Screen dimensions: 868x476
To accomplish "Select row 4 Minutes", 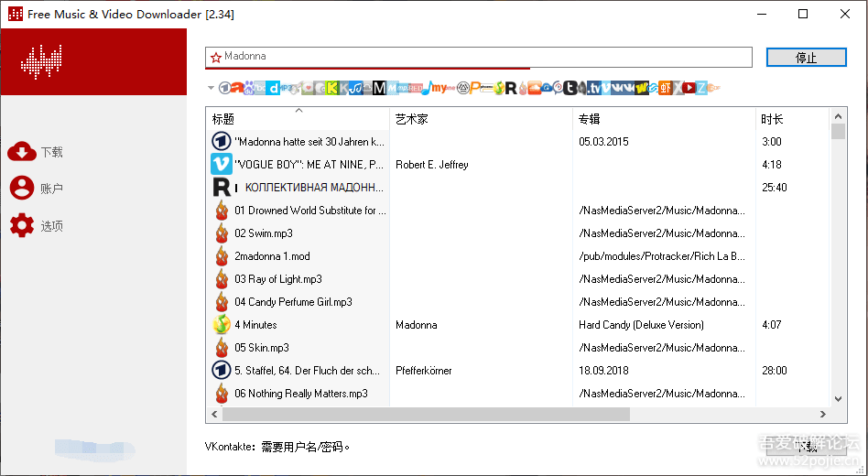I will point(519,325).
